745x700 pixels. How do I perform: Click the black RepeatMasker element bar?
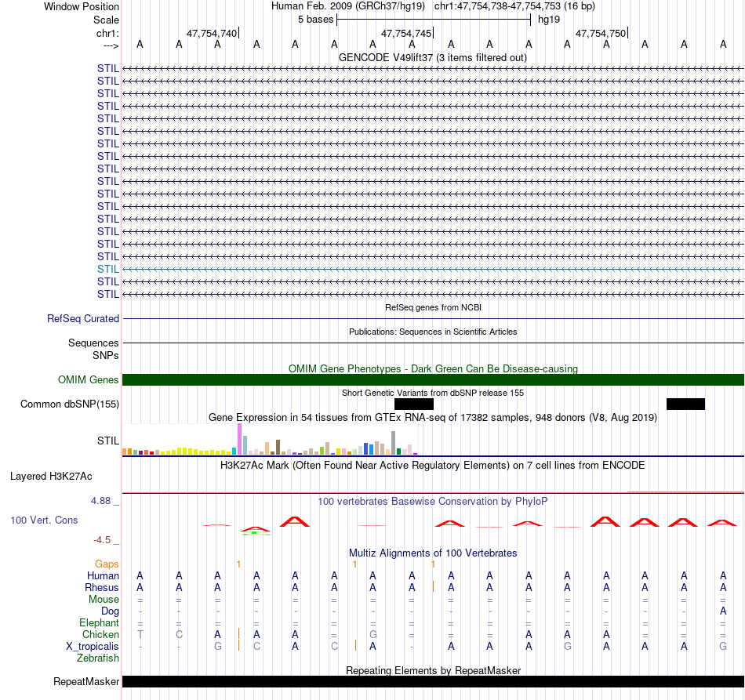click(433, 681)
